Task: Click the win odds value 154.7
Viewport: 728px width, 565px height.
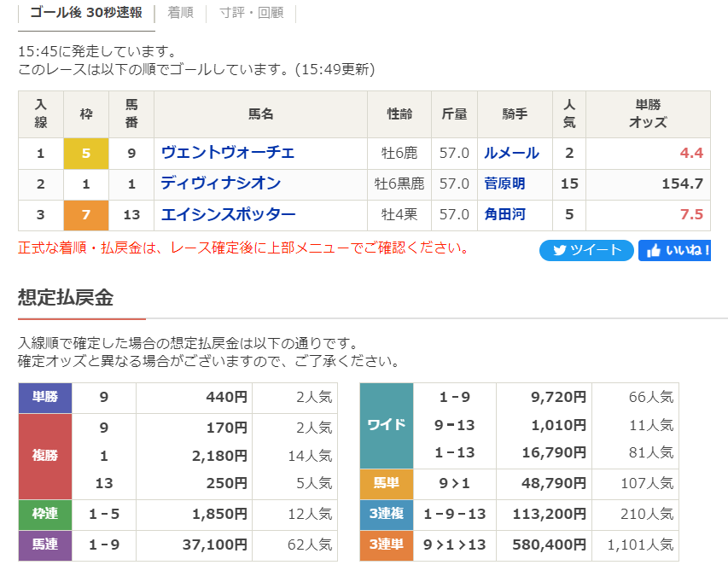Action: pyautogui.click(x=683, y=183)
